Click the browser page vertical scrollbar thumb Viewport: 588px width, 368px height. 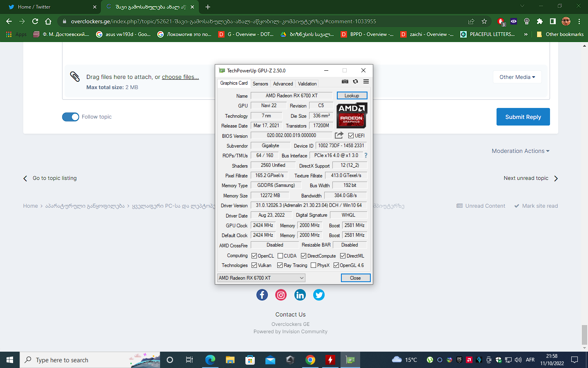point(584,335)
